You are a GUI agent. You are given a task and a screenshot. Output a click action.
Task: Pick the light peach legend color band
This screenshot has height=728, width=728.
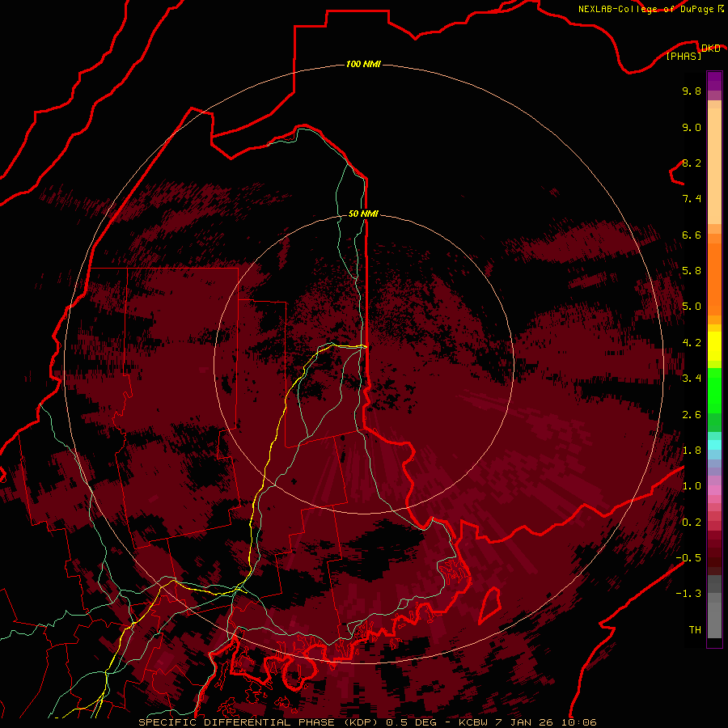coord(714,167)
